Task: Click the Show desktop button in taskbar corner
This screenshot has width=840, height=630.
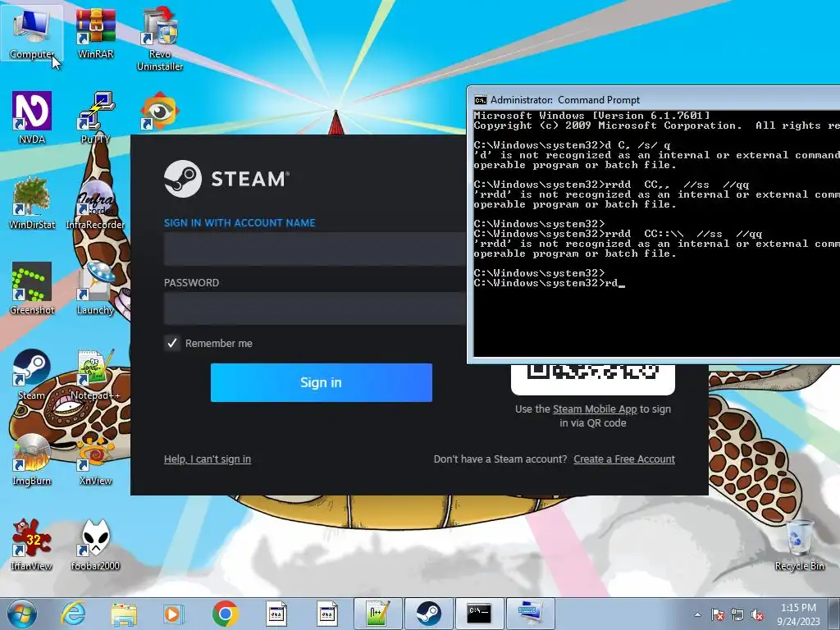Action: (835, 614)
